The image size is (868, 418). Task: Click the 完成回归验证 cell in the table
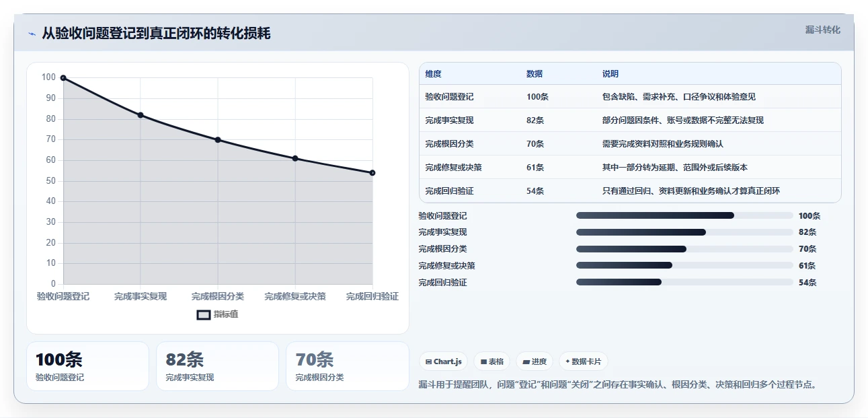click(x=450, y=191)
